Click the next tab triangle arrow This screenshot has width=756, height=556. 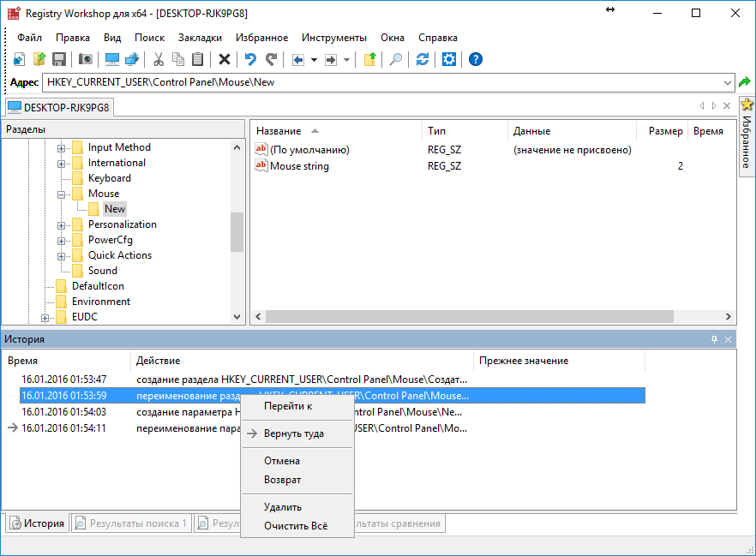(x=714, y=106)
